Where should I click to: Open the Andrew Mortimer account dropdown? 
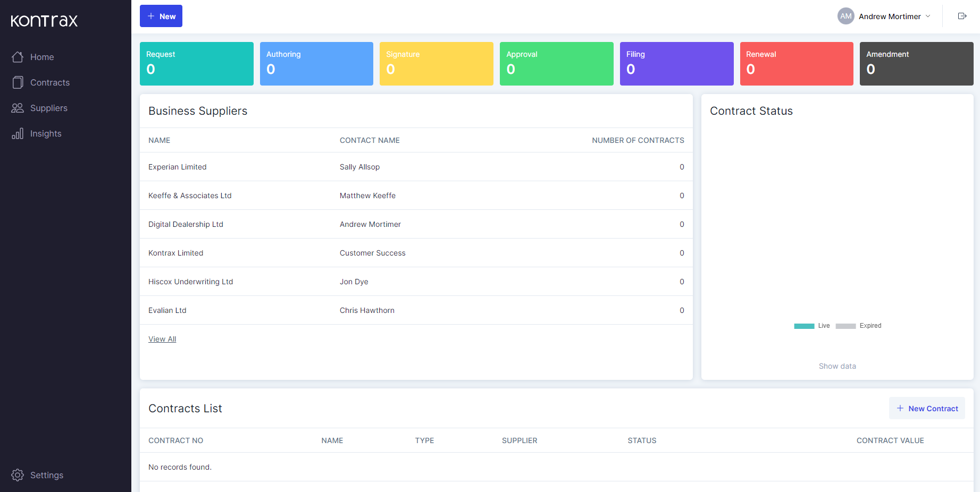[928, 16]
